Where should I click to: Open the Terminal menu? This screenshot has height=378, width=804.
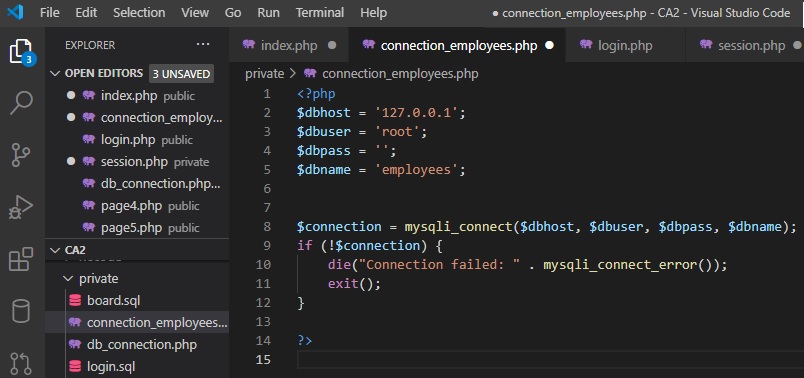coord(319,12)
